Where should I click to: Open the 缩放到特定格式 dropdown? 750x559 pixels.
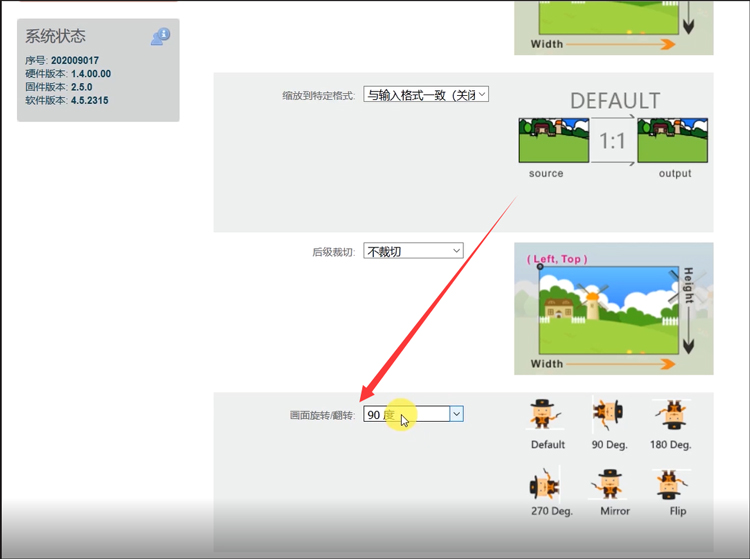coord(425,94)
